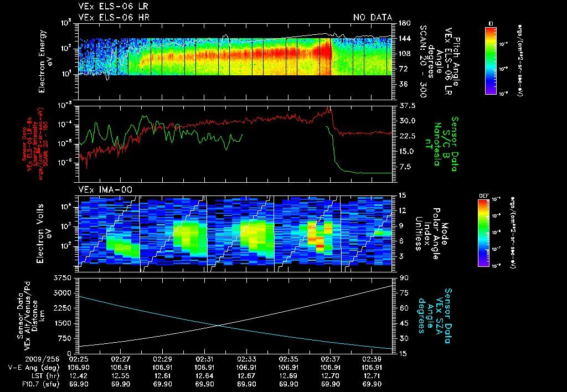
Task: Click the LST value "12.70"
Action: click(x=330, y=376)
